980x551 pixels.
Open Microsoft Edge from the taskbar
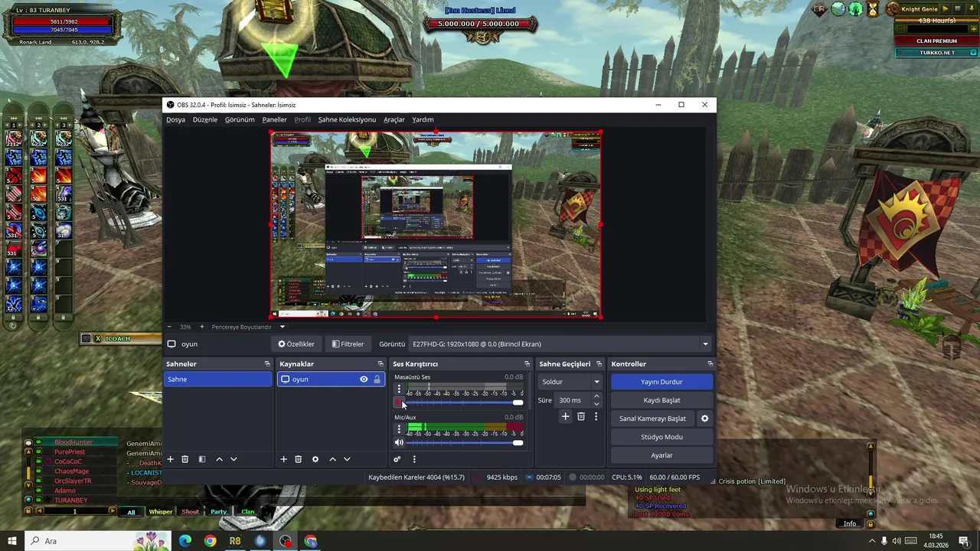coord(185,541)
